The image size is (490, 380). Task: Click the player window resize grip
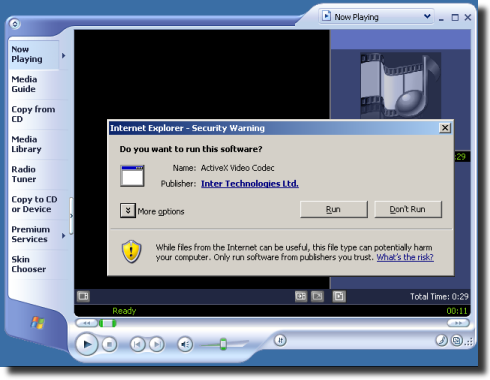coord(469,342)
